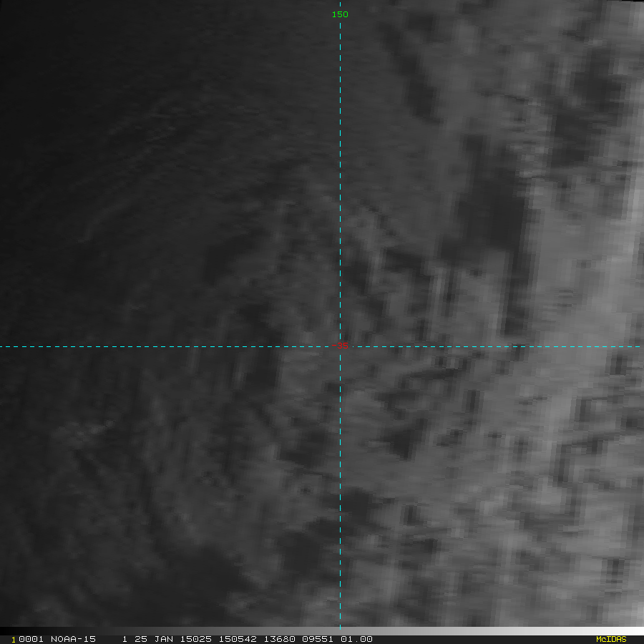Click the red -35 latitude label
This screenshot has height=644, width=644.
coord(340,346)
